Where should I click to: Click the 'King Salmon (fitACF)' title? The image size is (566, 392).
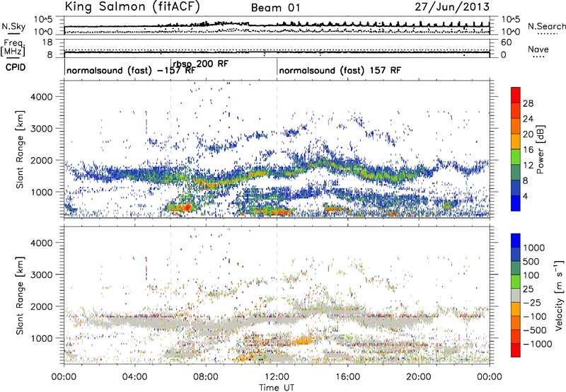click(x=132, y=7)
